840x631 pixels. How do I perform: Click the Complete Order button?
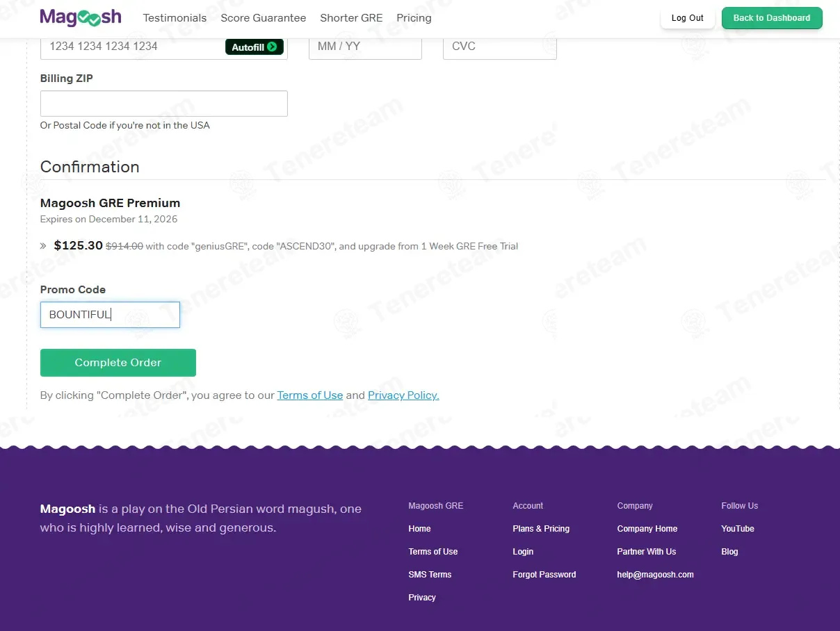coord(118,363)
